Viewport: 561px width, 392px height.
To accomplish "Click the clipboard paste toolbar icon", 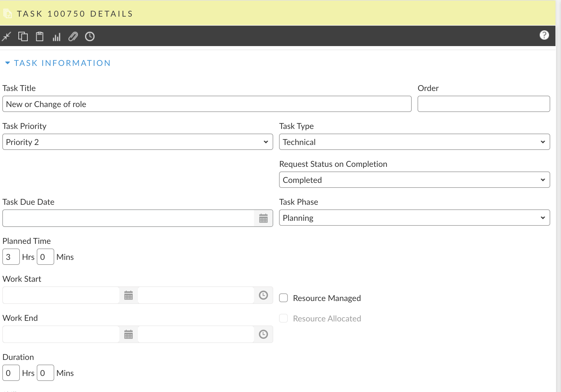I will pyautogui.click(x=40, y=36).
